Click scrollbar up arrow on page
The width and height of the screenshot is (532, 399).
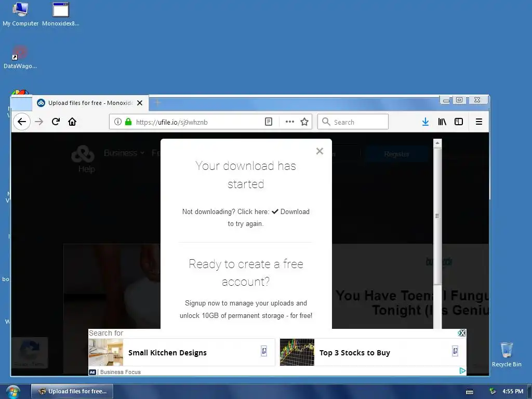[x=437, y=143]
